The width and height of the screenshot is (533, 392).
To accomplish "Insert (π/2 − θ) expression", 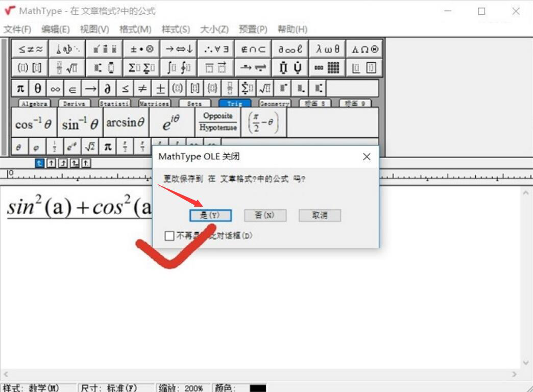I will tap(264, 122).
